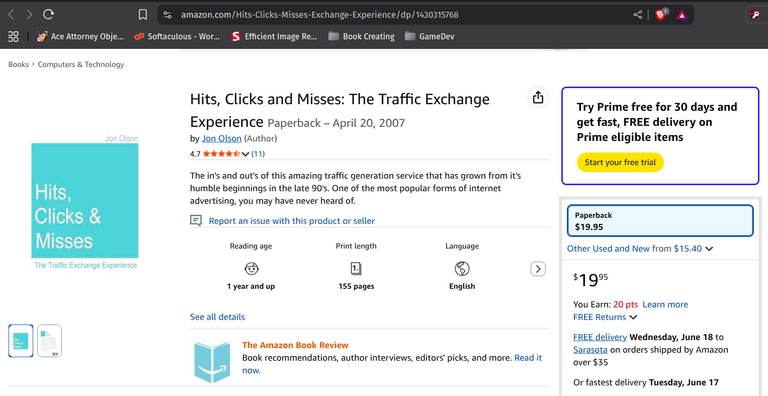768x396 pixels.
Task: Open Ace Attorney Obje... bookmark
Action: (x=80, y=36)
